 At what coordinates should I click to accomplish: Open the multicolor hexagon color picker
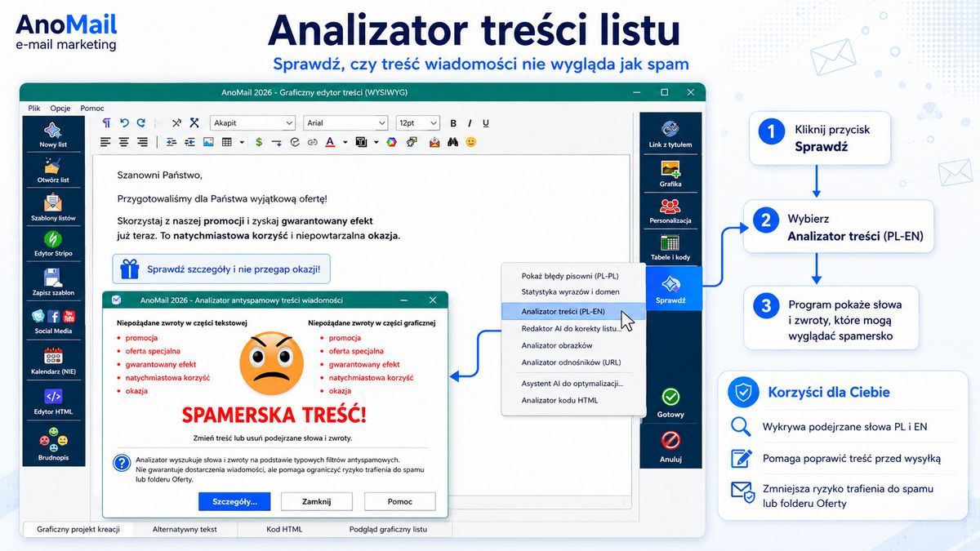(391, 142)
